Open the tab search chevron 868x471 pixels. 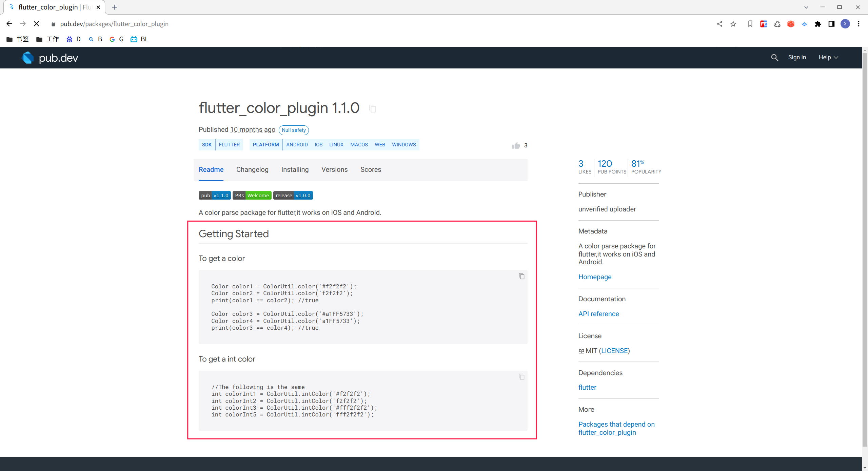806,7
